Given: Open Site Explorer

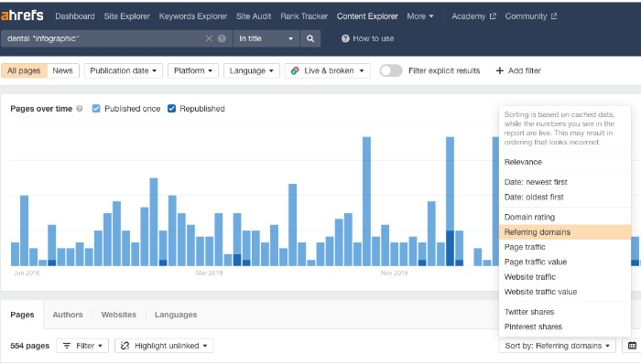Looking at the screenshot, I should click(x=126, y=16).
